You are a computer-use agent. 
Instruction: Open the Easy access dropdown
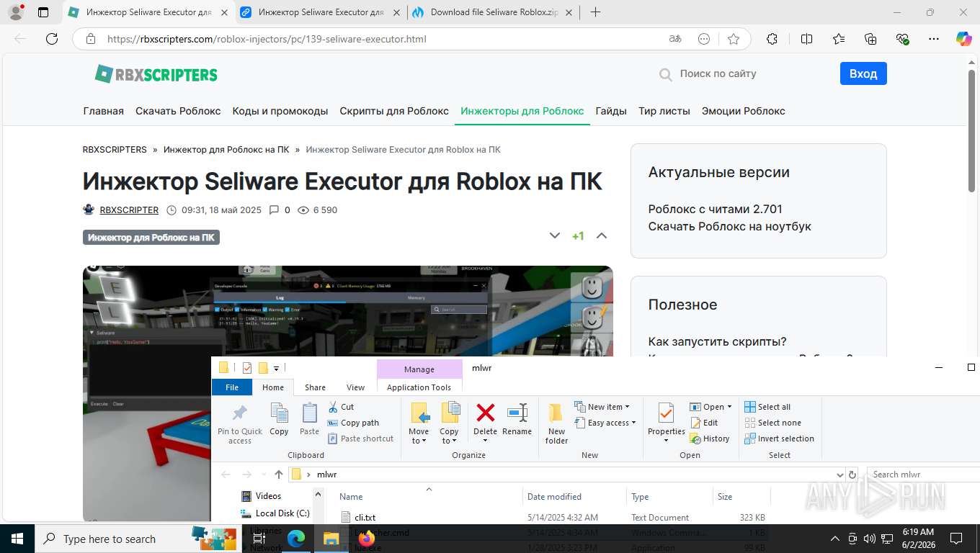pos(605,423)
